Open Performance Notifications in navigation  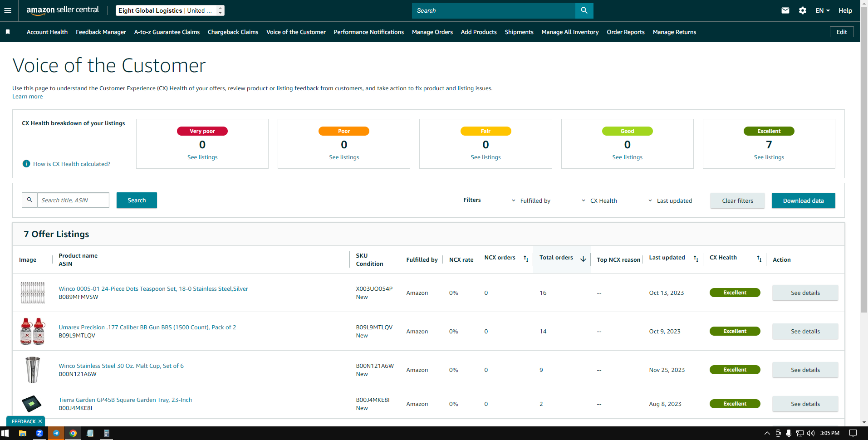pos(368,32)
